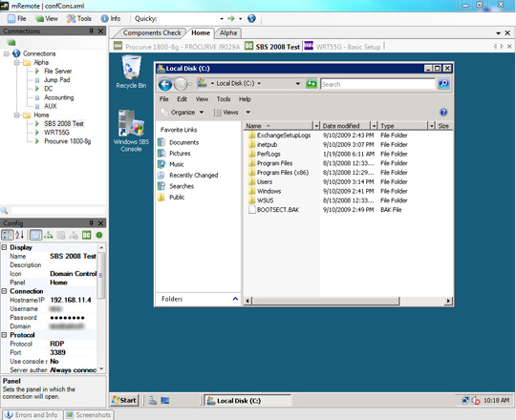The width and height of the screenshot is (516, 420).
Task: Click the Back arrow in Local Disk window
Action: pos(165,84)
